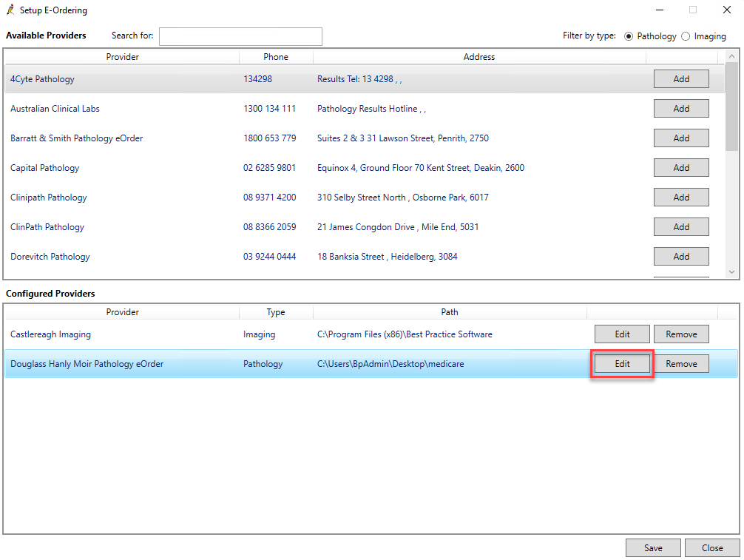This screenshot has width=744, height=560.
Task: Sort by Path column header
Action: (450, 311)
